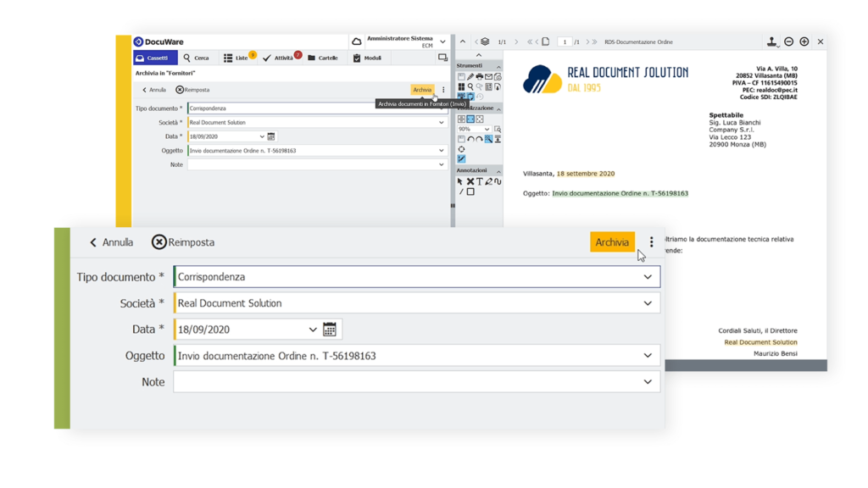Expand Oggetto dropdown in enlarged form
The height and width of the screenshot is (488, 868).
click(648, 356)
